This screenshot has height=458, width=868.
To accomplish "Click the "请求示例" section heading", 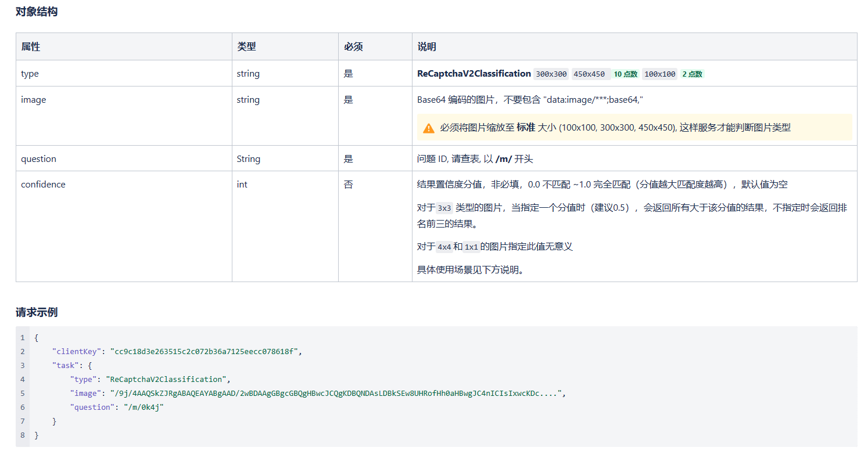I will [x=37, y=312].
